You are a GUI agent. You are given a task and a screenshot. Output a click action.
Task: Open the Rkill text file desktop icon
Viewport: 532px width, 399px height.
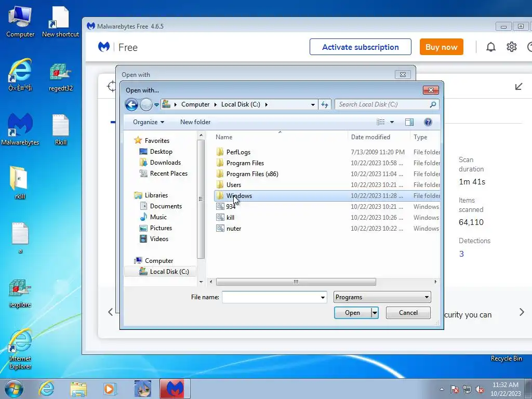coord(61,129)
